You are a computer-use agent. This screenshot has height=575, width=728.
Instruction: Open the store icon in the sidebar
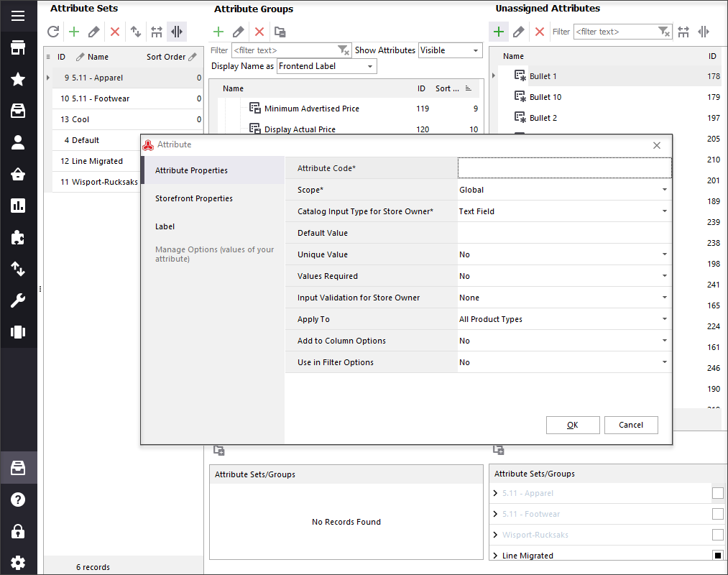coord(18,47)
